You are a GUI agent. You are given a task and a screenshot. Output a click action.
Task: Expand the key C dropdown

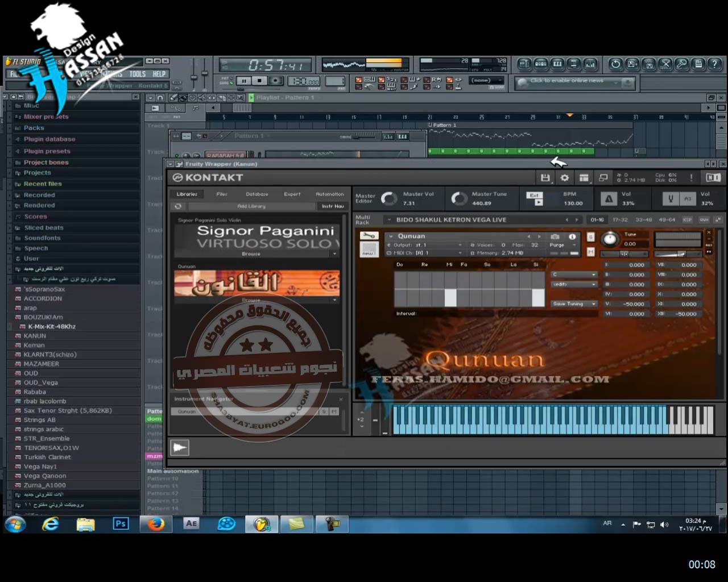574,275
